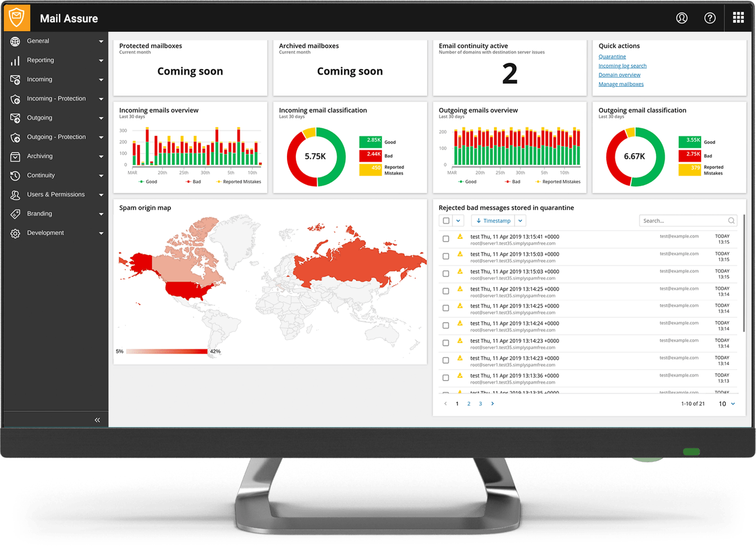The height and width of the screenshot is (546, 756).
Task: Click the Archiving box icon
Action: [x=15, y=156]
